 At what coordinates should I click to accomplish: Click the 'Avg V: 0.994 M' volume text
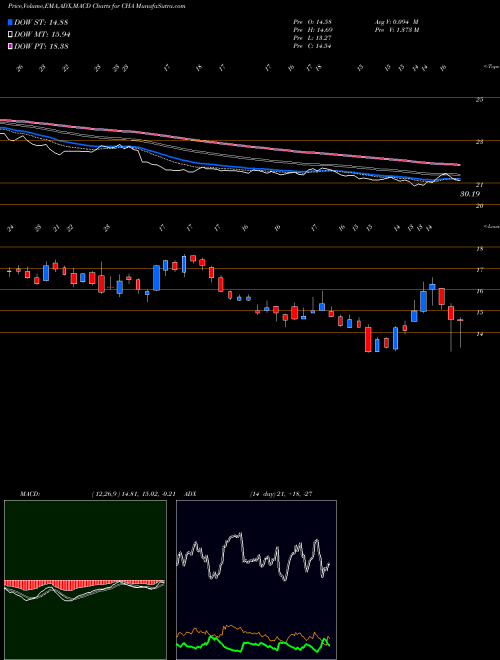(396, 21)
